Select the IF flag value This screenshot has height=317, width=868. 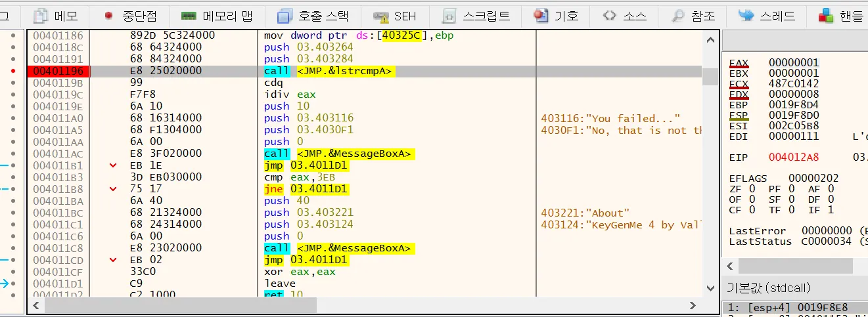[x=831, y=210]
